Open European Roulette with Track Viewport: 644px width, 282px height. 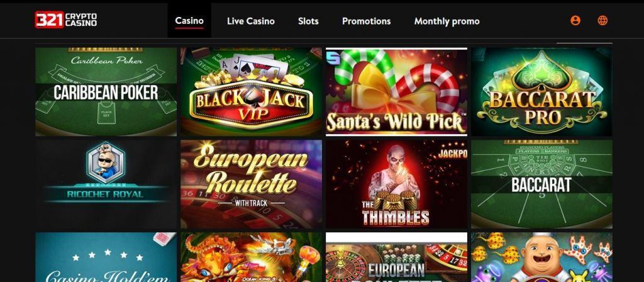coord(252,184)
